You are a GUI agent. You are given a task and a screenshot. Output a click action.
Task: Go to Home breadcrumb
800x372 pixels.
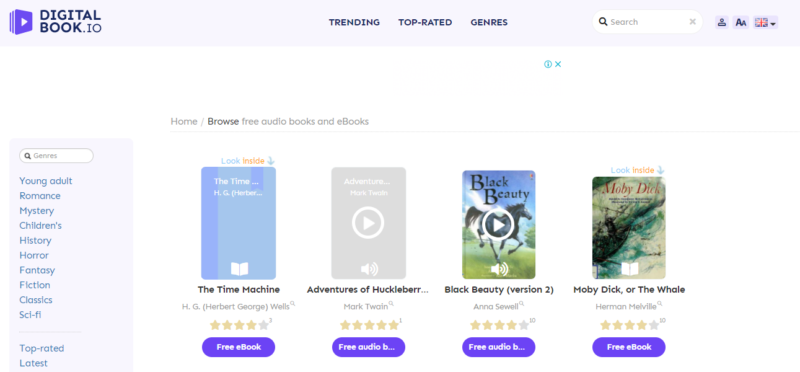click(x=184, y=121)
